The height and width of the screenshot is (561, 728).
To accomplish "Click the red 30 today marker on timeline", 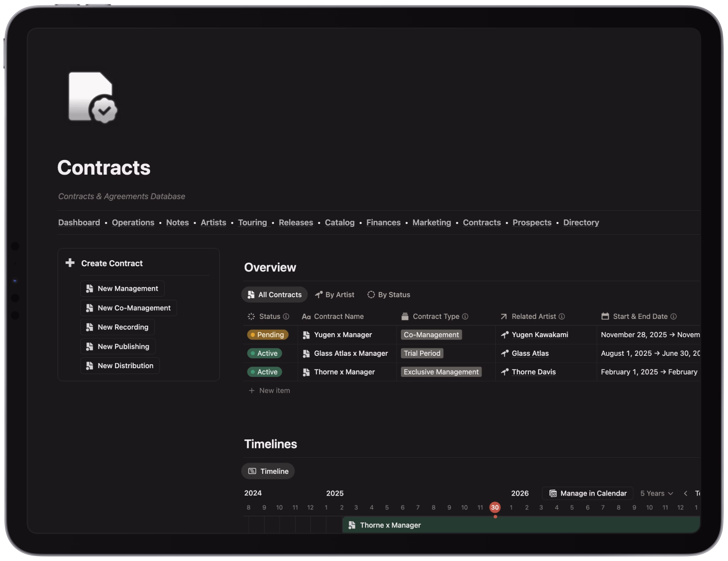I will [x=495, y=507].
